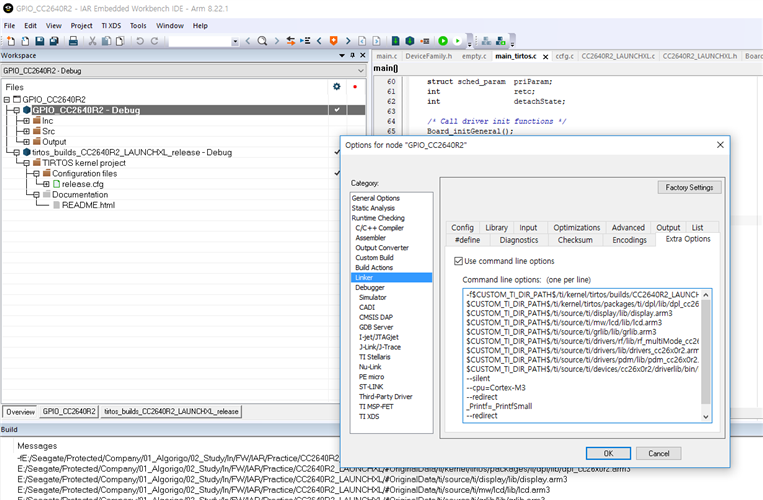
Task: Click the Factory Settings button
Action: point(689,187)
